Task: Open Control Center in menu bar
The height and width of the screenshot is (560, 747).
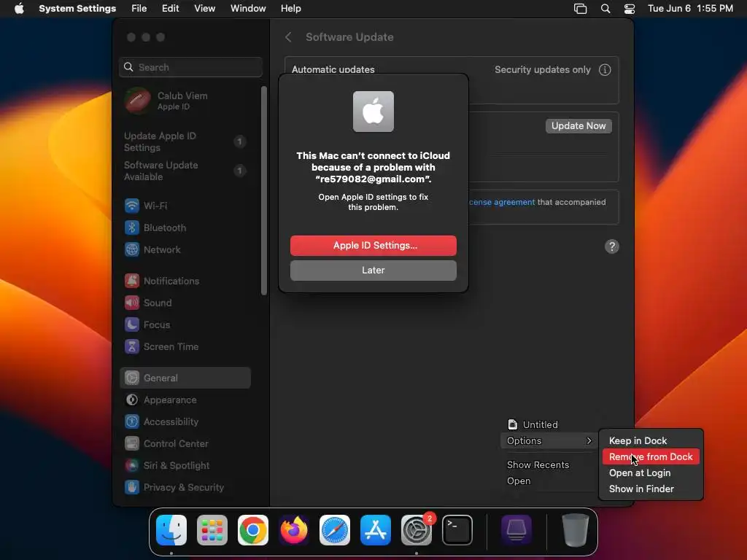Action: coord(630,9)
